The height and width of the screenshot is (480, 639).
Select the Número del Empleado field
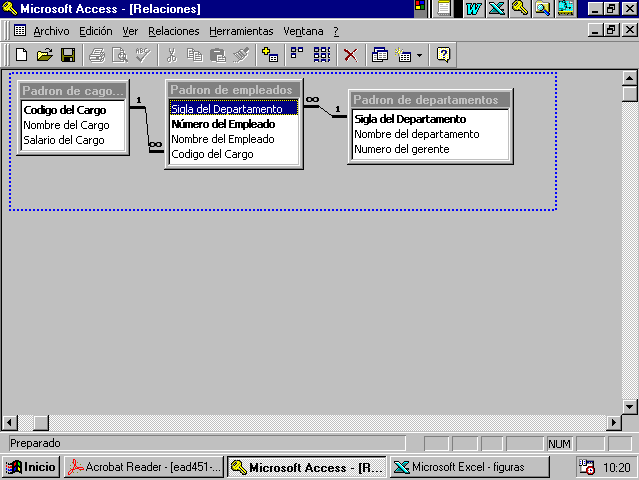click(x=234, y=124)
